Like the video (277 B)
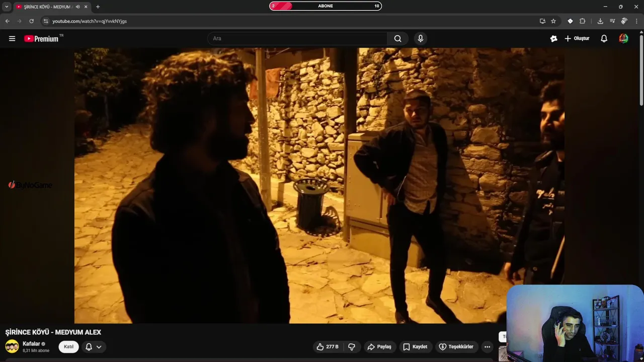 tap(327, 347)
